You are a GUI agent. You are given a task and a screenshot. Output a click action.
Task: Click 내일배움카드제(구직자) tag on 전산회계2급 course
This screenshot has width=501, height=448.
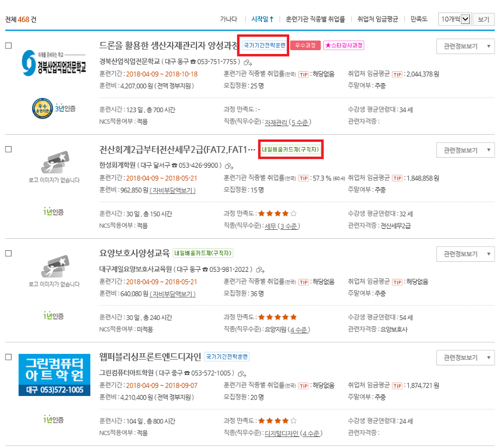291,150
